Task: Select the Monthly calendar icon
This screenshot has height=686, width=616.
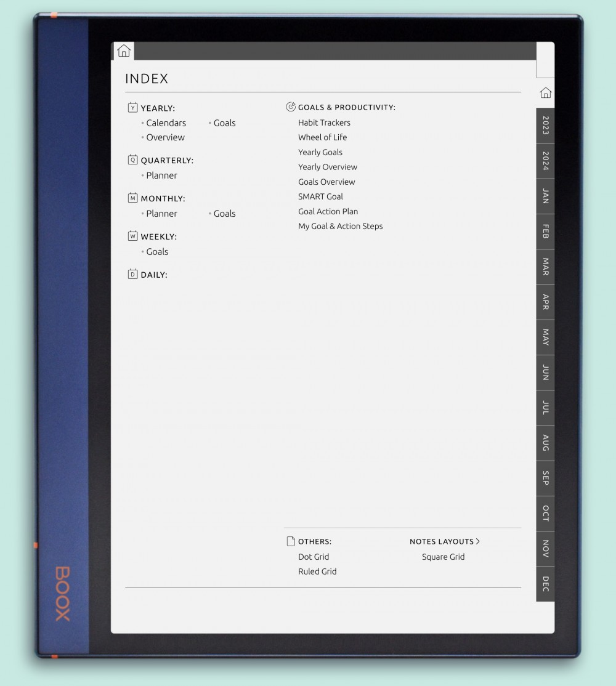Action: [x=132, y=198]
